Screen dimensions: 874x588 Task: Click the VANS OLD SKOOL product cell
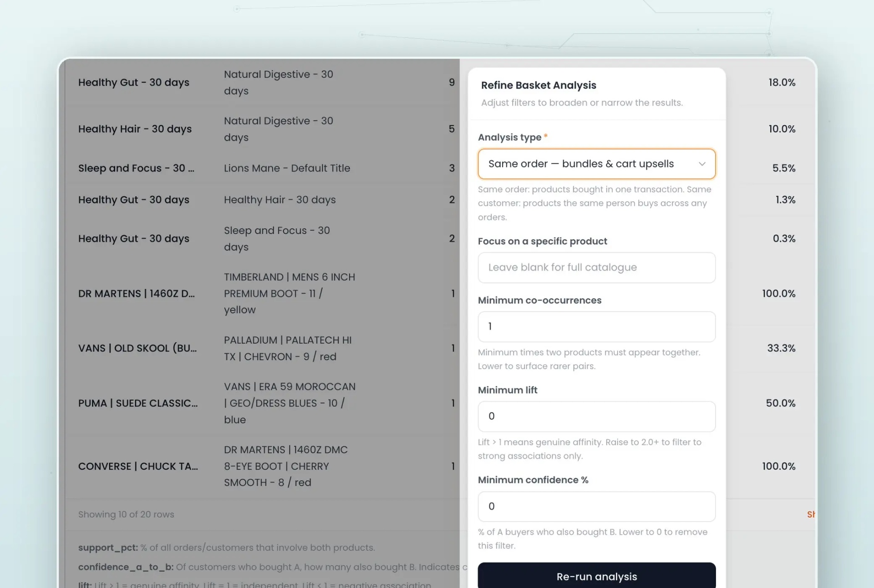point(137,348)
